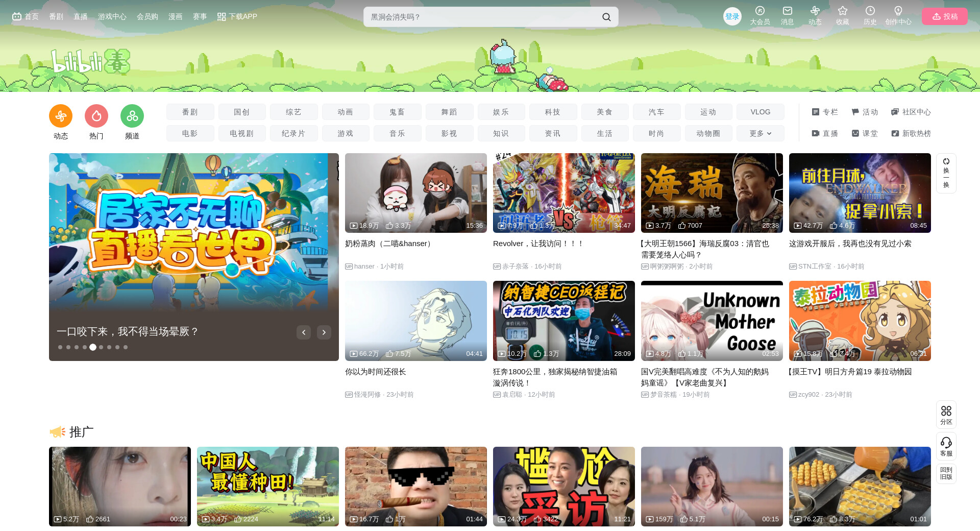This screenshot has height=531, width=980.
Task: Open 直播 in top navigation
Action: (81, 16)
